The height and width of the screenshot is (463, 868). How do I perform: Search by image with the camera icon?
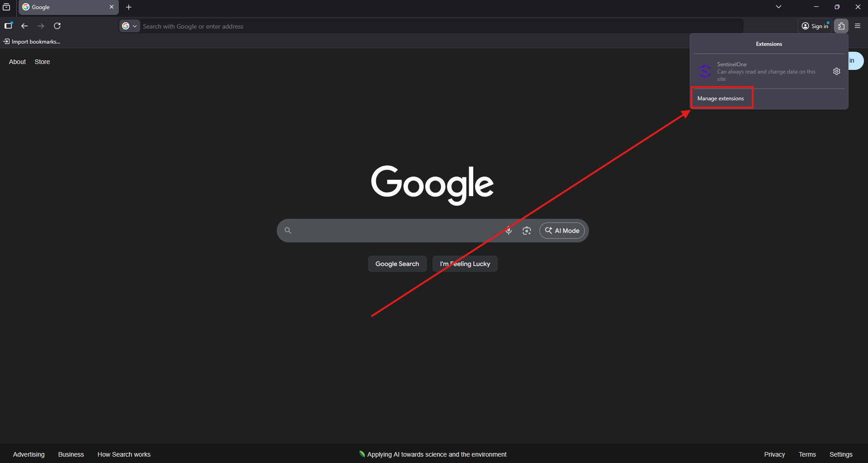(x=526, y=231)
